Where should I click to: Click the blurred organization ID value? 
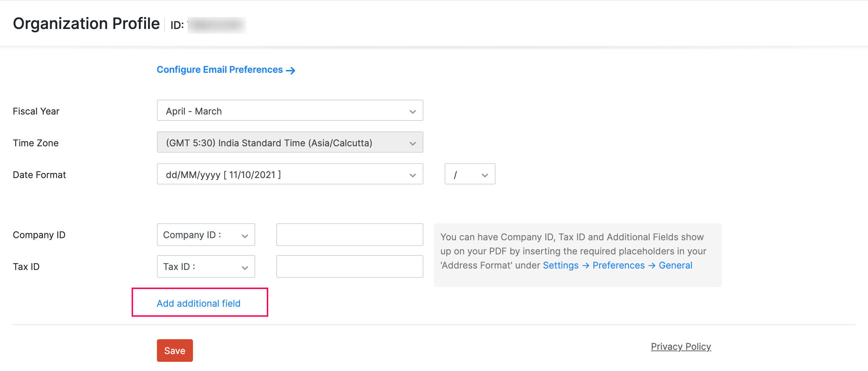click(217, 25)
